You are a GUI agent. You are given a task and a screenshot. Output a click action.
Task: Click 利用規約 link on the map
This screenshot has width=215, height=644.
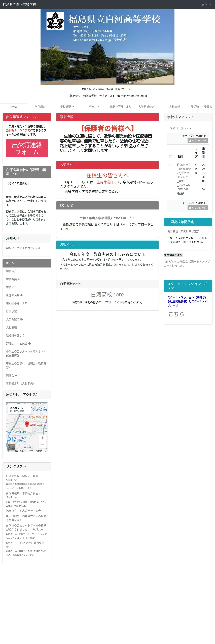(x=39, y=451)
